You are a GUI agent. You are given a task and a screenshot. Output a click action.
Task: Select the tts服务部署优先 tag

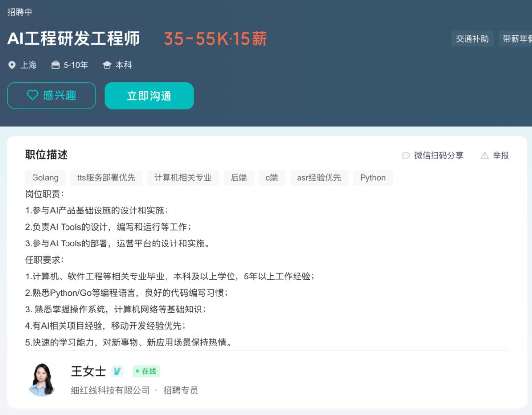pyautogui.click(x=106, y=178)
